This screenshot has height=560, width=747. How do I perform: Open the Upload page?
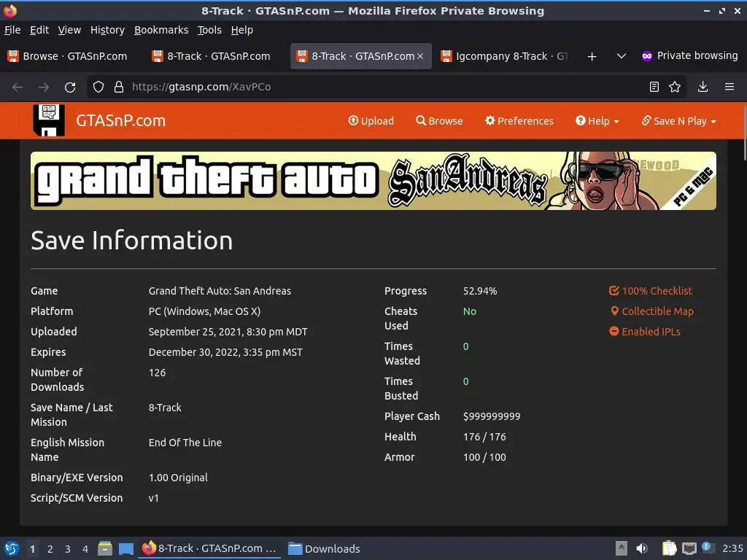[371, 121]
